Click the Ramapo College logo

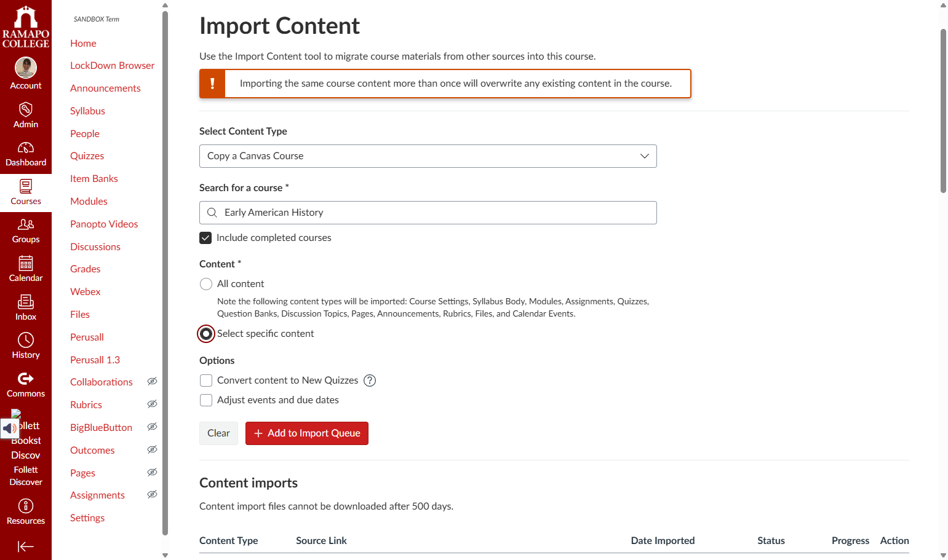coord(26,27)
